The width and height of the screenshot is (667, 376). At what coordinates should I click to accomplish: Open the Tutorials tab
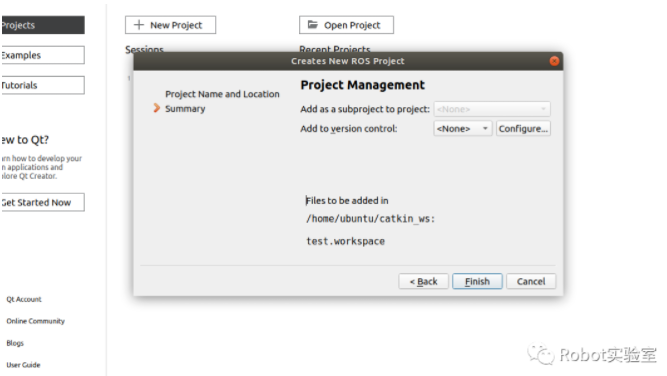click(43, 85)
